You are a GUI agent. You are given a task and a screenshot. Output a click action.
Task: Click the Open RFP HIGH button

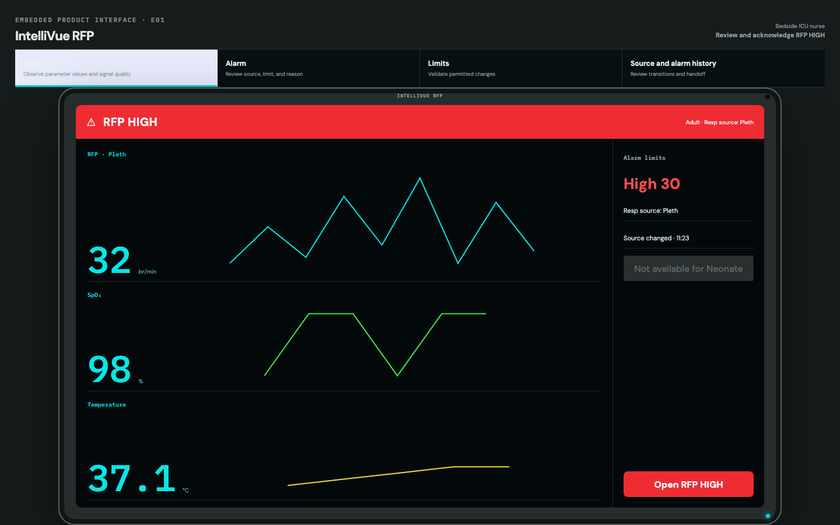[688, 484]
